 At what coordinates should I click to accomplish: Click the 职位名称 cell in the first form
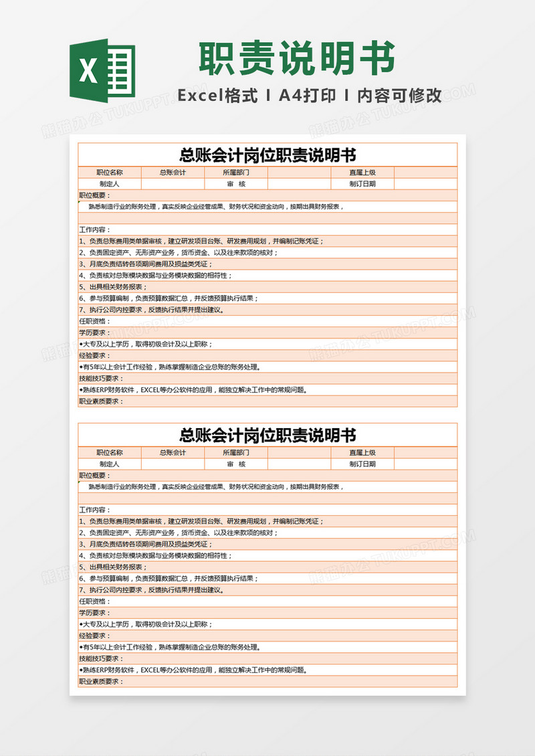click(110, 173)
